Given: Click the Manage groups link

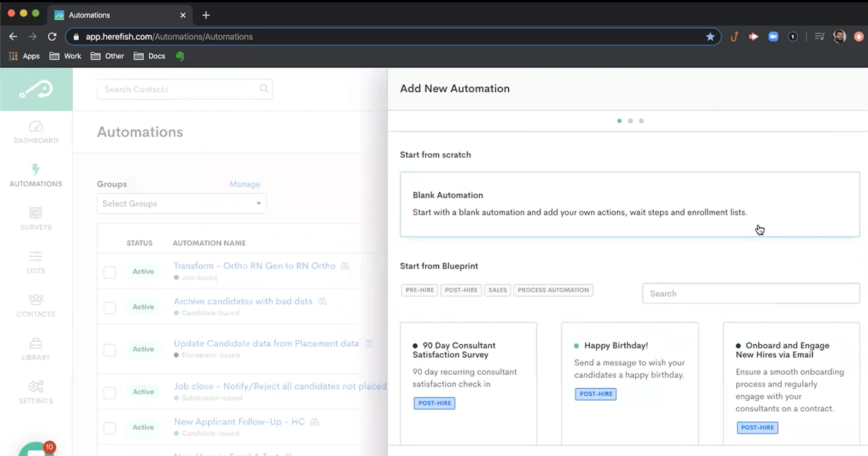Looking at the screenshot, I should (245, 184).
